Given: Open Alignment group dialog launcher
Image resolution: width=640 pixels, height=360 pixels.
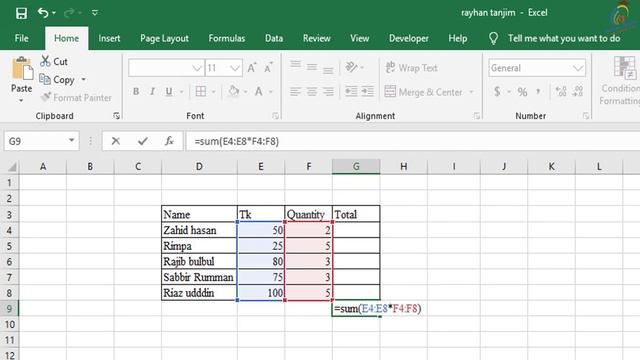Looking at the screenshot, I should pyautogui.click(x=476, y=116).
